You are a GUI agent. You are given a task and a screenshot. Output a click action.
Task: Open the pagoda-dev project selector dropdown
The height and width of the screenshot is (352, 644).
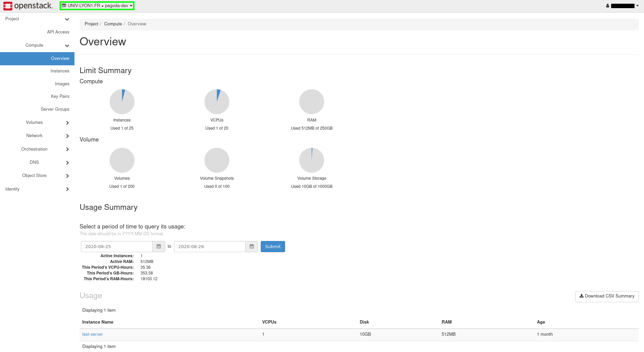point(97,6)
